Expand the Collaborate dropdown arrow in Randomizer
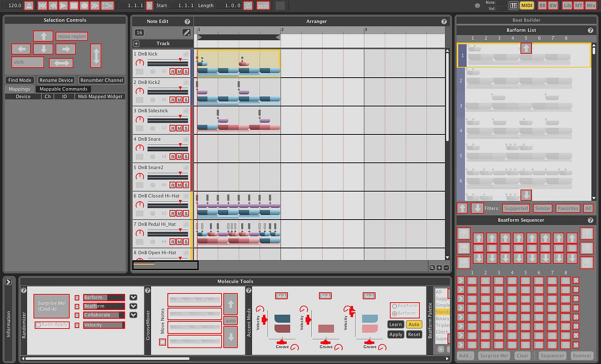 (x=133, y=315)
